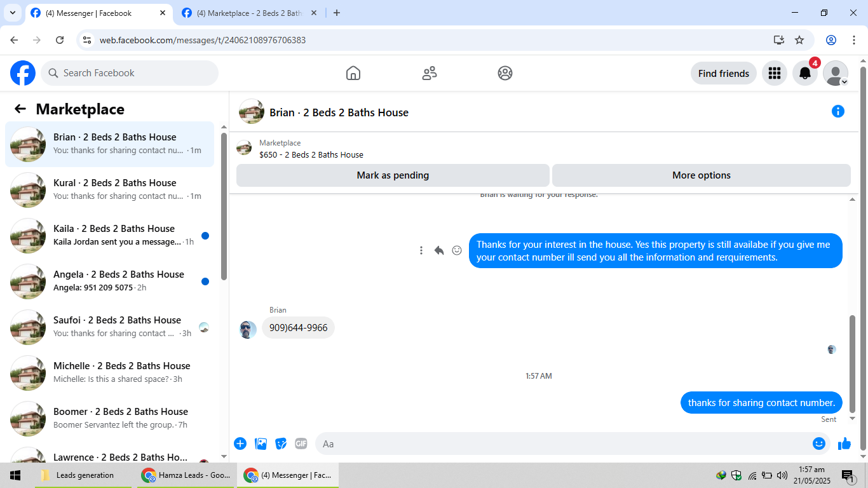This screenshot has height=488, width=868.
Task: Open the account profile menu
Action: tap(836, 73)
